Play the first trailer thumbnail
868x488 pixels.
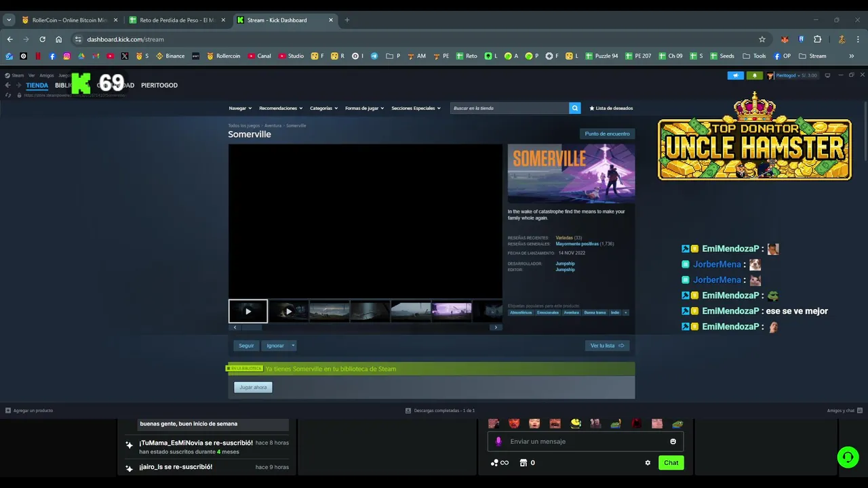(248, 311)
